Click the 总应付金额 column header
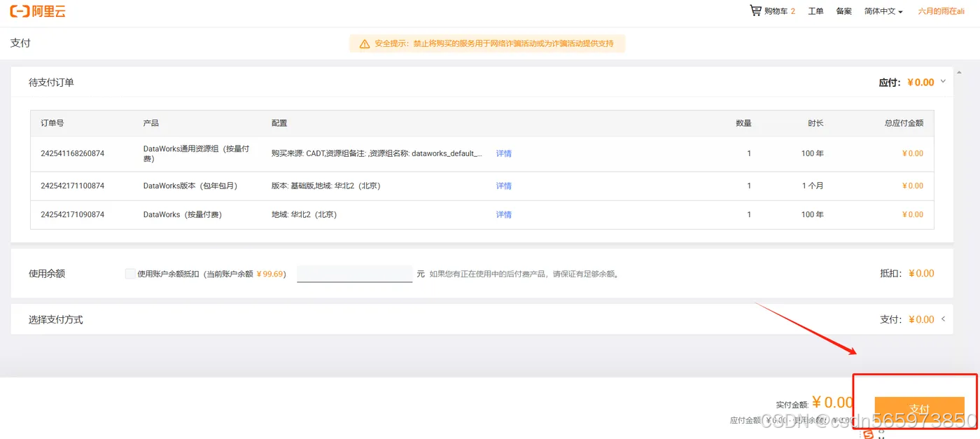The height and width of the screenshot is (439, 980). pyautogui.click(x=904, y=123)
